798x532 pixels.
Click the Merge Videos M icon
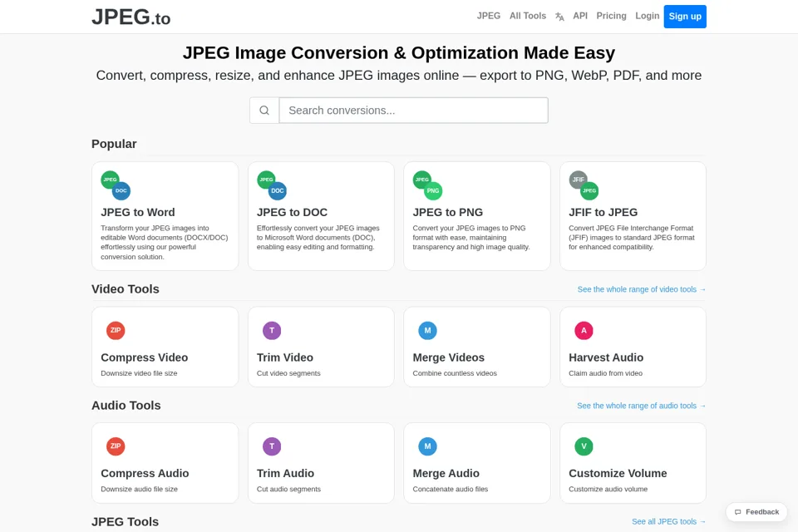coord(427,330)
